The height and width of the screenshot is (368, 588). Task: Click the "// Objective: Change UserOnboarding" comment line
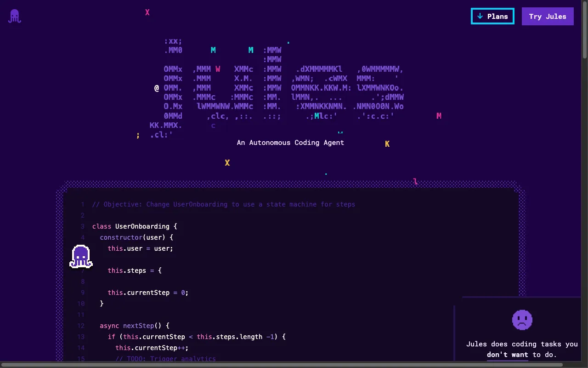(224, 204)
